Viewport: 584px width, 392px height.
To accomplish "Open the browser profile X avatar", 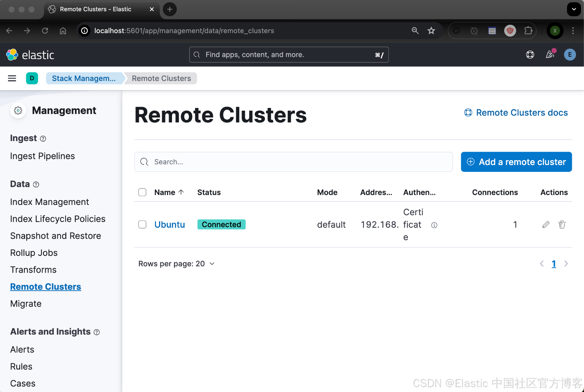I will pyautogui.click(x=555, y=31).
